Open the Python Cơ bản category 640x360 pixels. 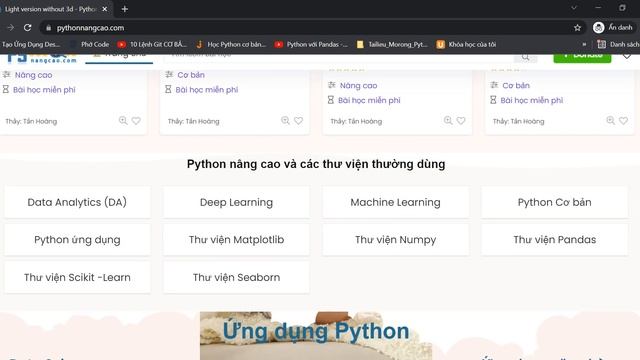pos(554,202)
